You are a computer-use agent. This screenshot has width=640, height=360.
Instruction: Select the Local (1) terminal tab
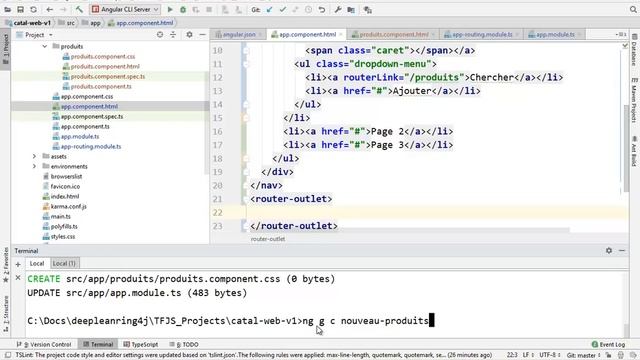point(64,263)
